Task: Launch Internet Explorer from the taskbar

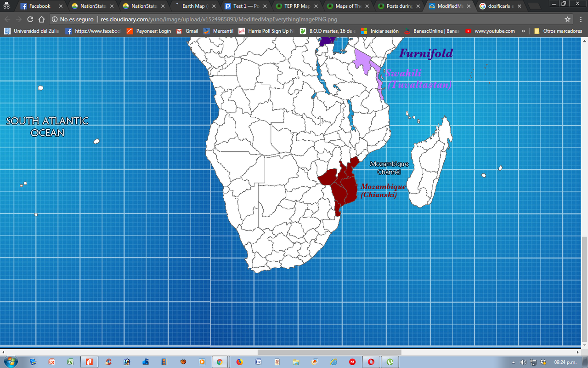Action: [x=334, y=362]
